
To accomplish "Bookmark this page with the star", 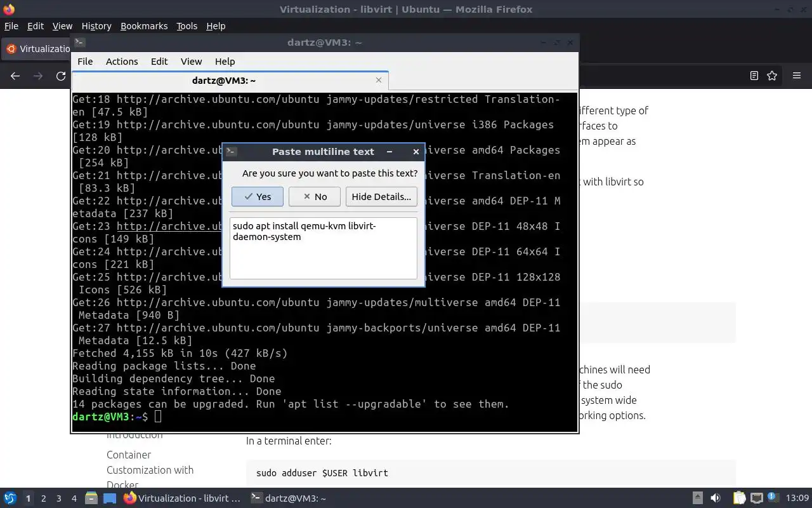I will point(772,76).
